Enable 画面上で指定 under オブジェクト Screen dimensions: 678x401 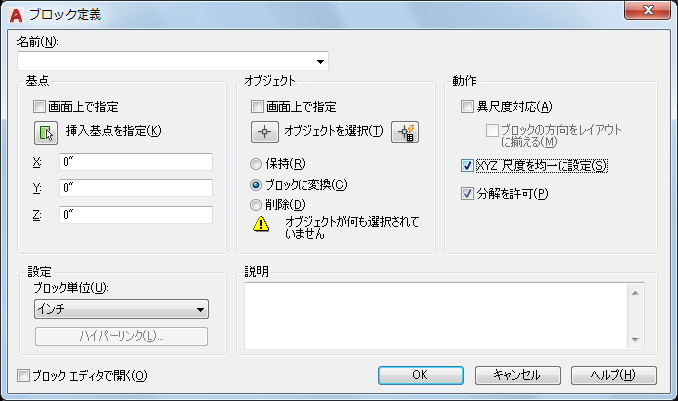(258, 107)
